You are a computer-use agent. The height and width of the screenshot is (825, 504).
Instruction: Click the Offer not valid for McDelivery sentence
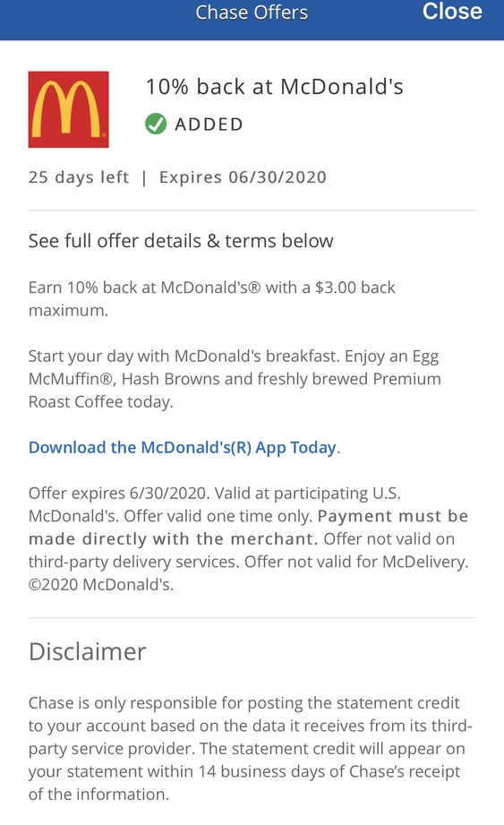pos(356,562)
